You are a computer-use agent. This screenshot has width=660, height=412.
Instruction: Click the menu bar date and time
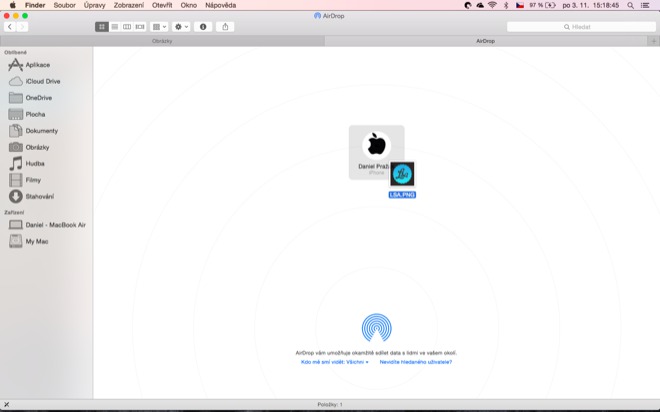pyautogui.click(x=591, y=5)
